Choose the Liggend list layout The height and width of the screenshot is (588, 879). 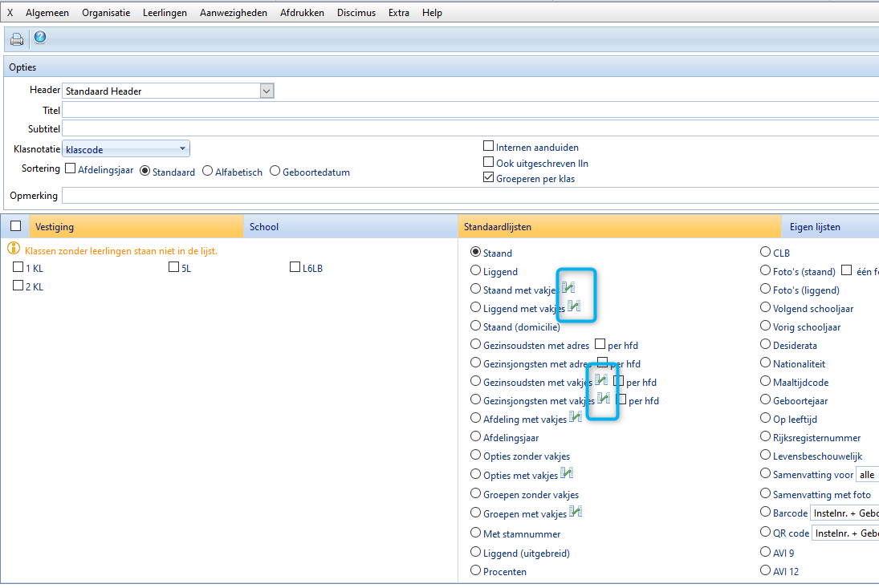pos(476,271)
